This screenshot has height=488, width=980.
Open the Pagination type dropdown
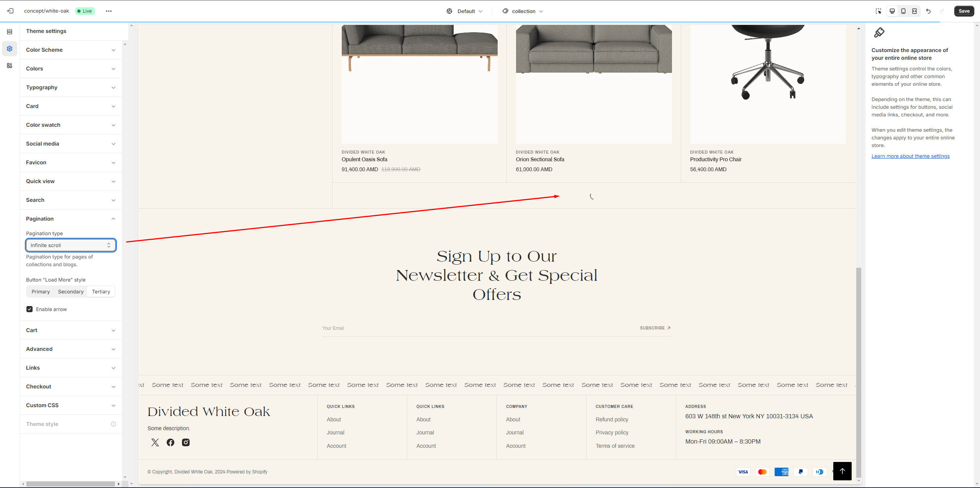pyautogui.click(x=70, y=245)
